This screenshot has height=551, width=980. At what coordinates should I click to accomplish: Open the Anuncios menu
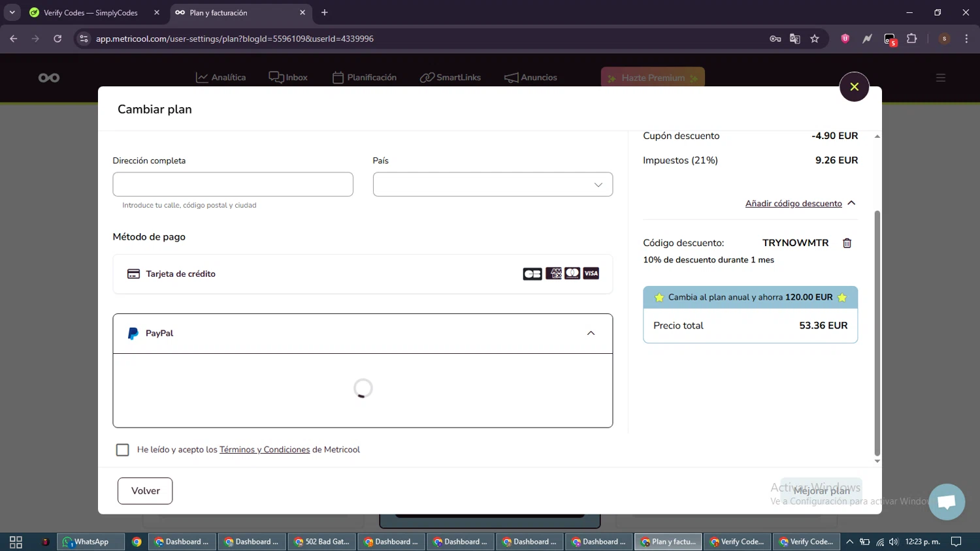click(531, 78)
